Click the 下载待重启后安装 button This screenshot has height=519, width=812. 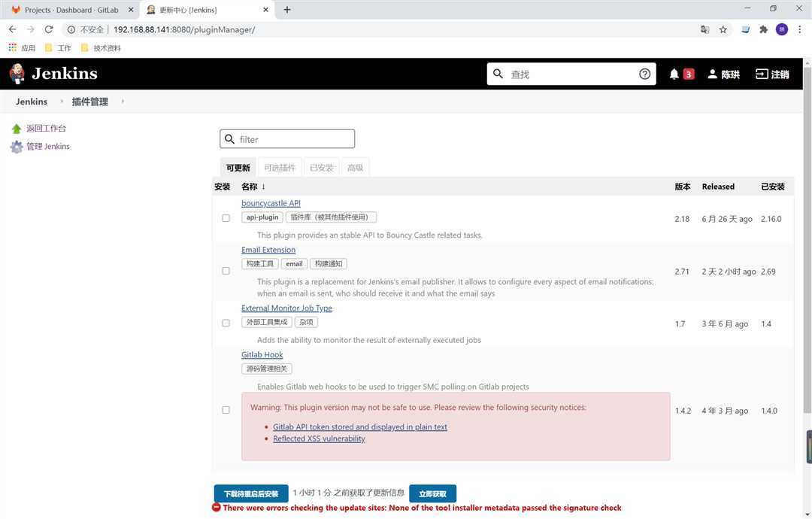point(251,493)
